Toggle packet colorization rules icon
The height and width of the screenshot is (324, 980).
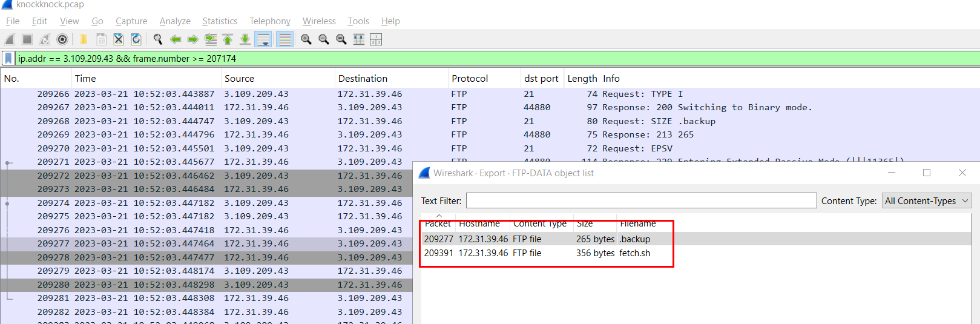(284, 39)
